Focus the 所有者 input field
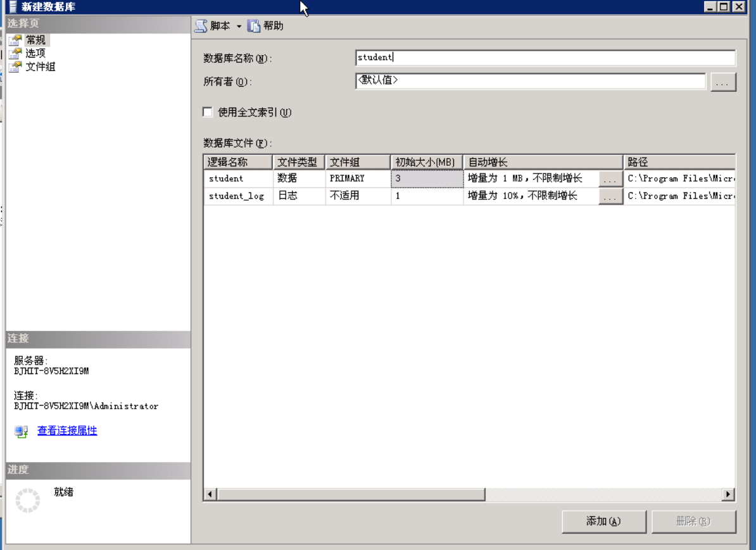This screenshot has width=756, height=550. coord(531,81)
